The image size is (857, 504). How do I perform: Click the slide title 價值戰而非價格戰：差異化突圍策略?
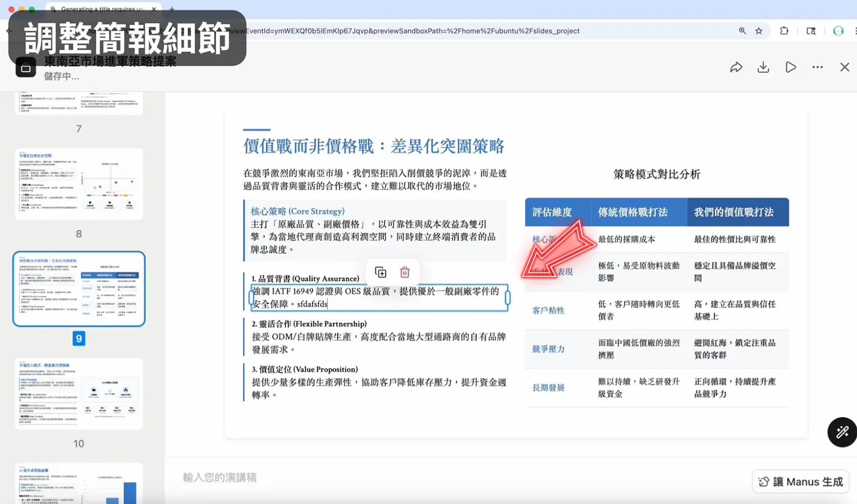click(374, 146)
